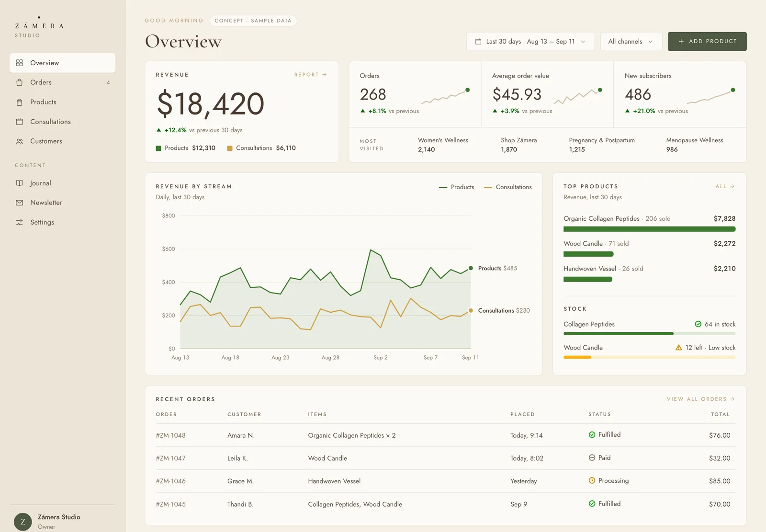Click the Settings sliders icon
The image size is (766, 532).
(x=20, y=222)
